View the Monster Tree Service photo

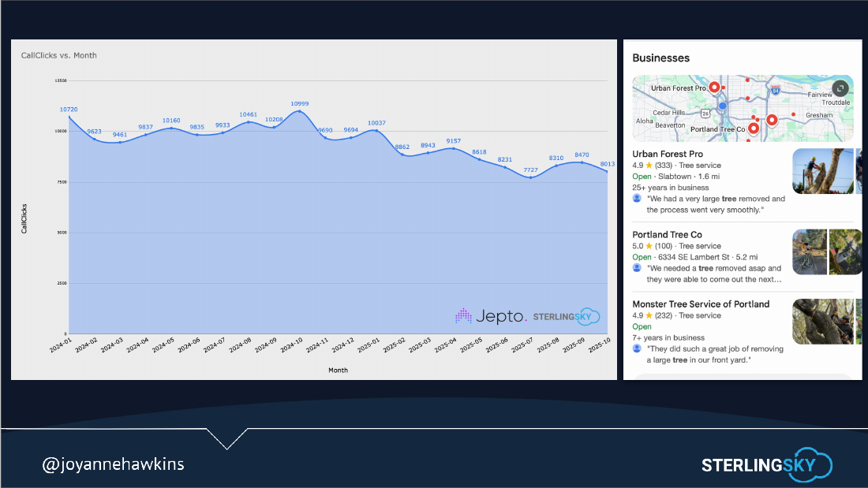pos(822,322)
